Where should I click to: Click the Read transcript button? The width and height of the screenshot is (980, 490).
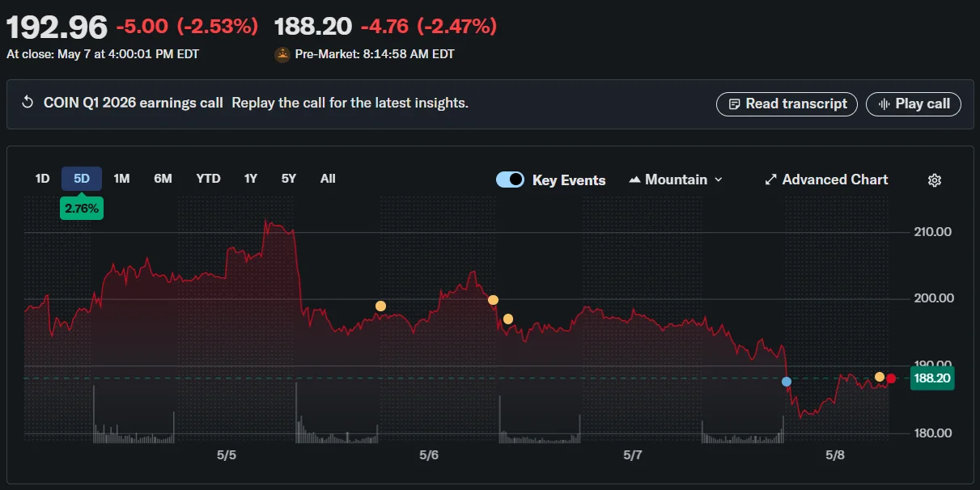pos(787,103)
